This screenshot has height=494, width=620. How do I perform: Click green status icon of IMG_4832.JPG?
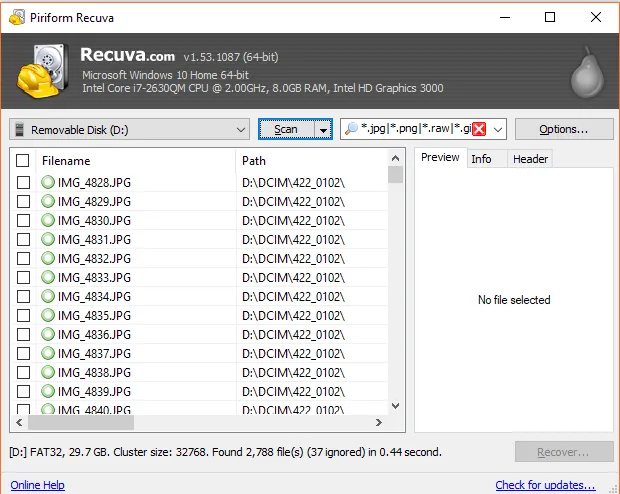click(x=48, y=258)
